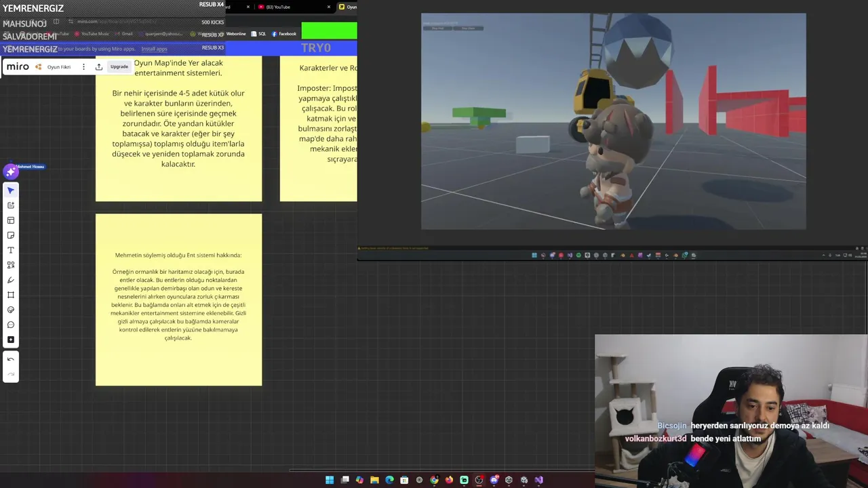868x488 pixels.
Task: Click the miro logo
Action: point(18,66)
